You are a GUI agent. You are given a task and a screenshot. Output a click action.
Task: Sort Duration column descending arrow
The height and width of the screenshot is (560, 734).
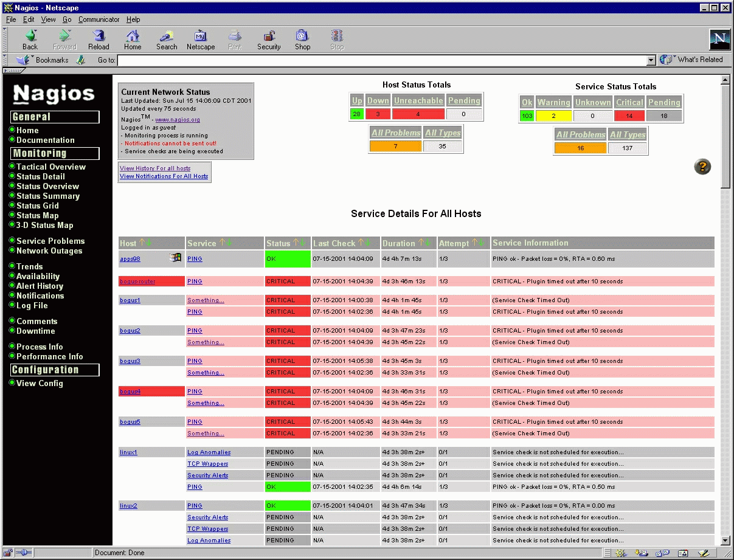tap(428, 243)
